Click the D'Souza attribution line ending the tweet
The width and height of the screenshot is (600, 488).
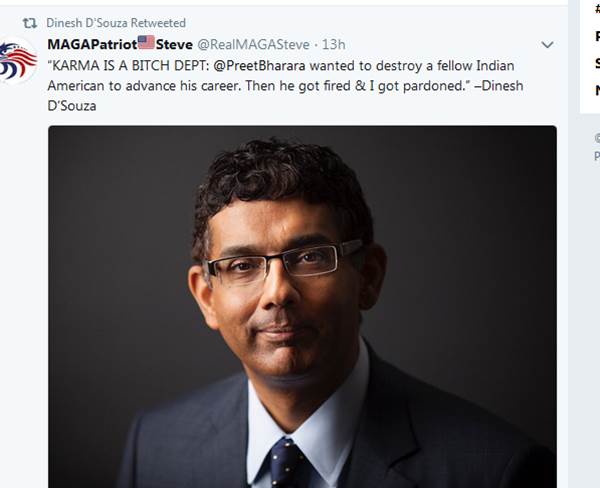point(72,106)
